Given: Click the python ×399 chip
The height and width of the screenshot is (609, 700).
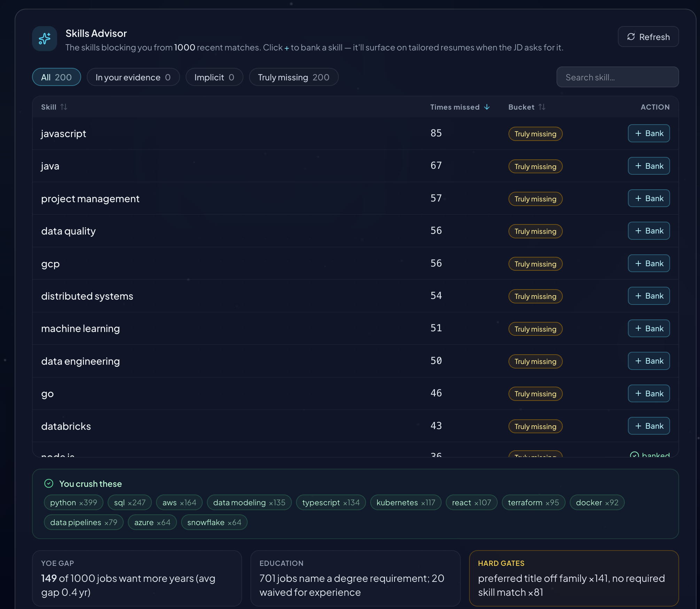Looking at the screenshot, I should [73, 503].
